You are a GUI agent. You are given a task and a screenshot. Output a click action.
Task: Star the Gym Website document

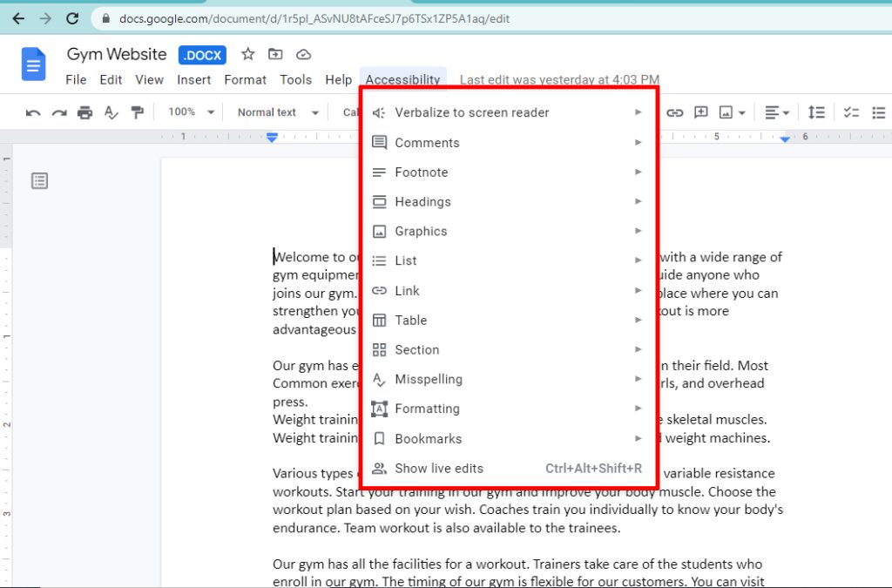point(247,54)
